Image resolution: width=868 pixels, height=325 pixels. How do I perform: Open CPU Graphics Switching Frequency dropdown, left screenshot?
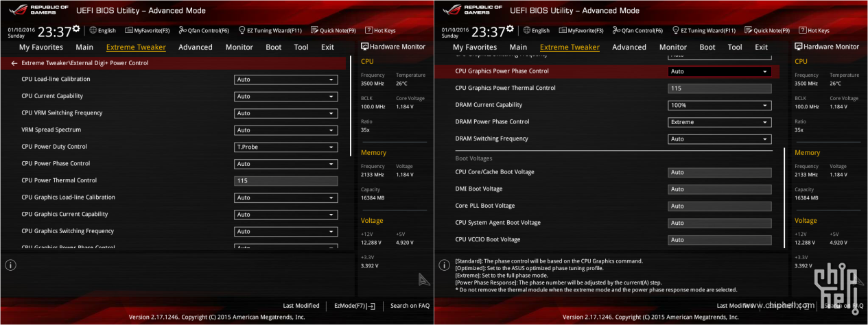[x=285, y=231]
